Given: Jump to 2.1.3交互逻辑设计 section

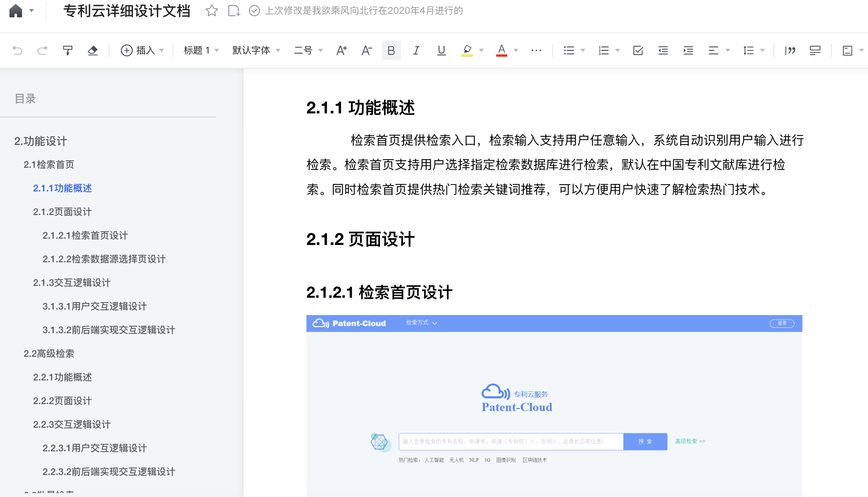Looking at the screenshot, I should point(72,283).
